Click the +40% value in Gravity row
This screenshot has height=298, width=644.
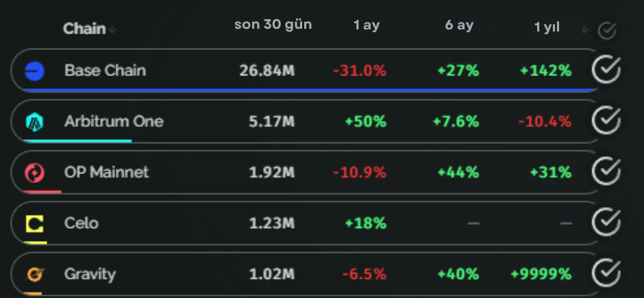pos(458,274)
